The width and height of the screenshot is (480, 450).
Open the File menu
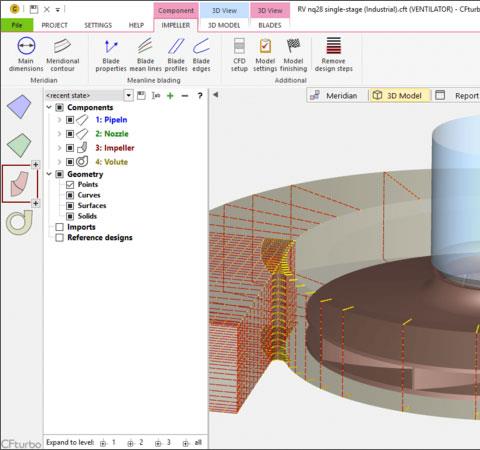[x=17, y=25]
